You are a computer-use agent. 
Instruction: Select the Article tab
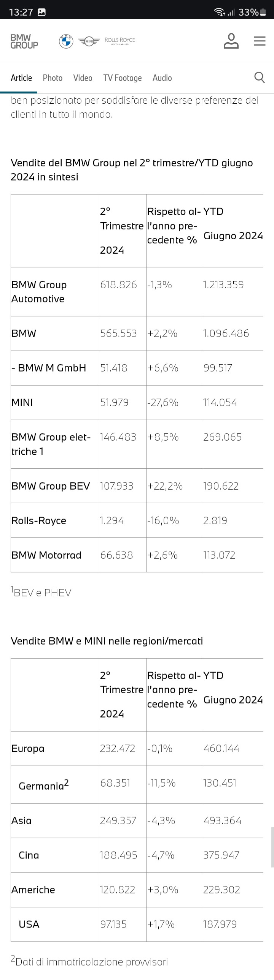21,78
